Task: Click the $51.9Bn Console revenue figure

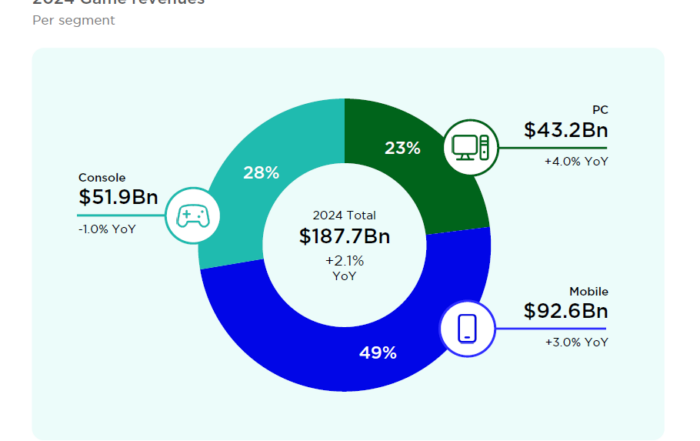Action: tap(118, 198)
